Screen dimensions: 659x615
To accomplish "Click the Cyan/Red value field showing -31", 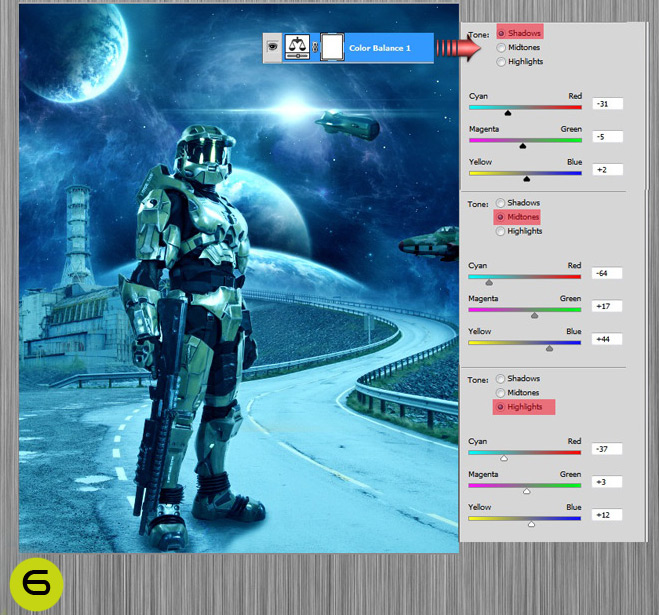I will pyautogui.click(x=608, y=104).
